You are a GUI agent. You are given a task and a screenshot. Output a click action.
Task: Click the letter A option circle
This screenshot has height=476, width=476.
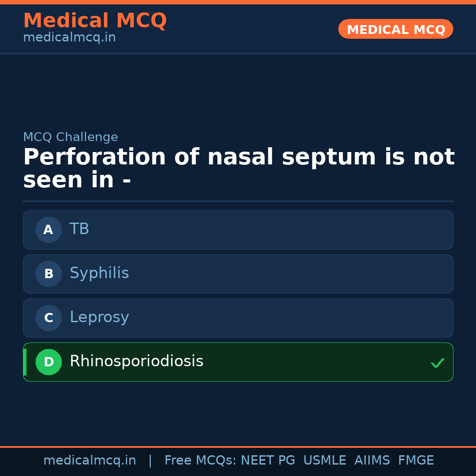pos(48,230)
